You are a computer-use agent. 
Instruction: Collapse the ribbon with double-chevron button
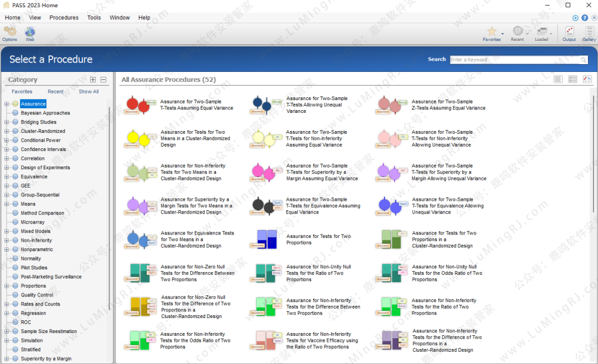(593, 18)
